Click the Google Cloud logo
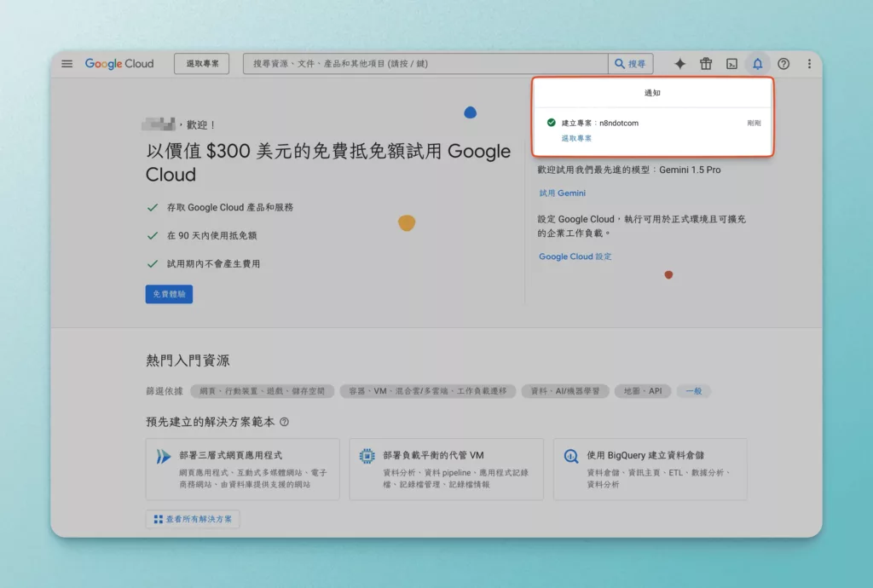This screenshot has height=588, width=873. (119, 64)
